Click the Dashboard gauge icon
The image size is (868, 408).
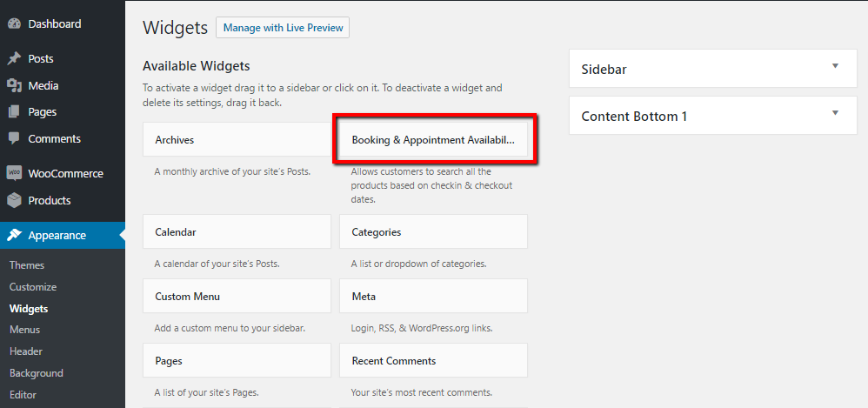point(14,23)
